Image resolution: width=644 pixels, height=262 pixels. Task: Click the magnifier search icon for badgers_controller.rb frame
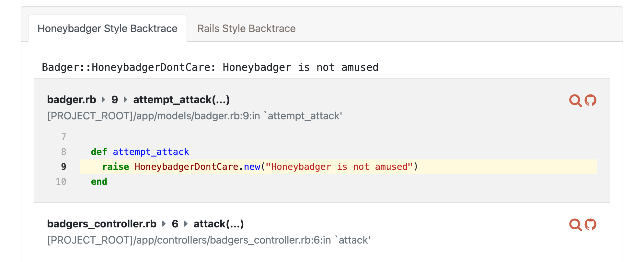pyautogui.click(x=575, y=225)
